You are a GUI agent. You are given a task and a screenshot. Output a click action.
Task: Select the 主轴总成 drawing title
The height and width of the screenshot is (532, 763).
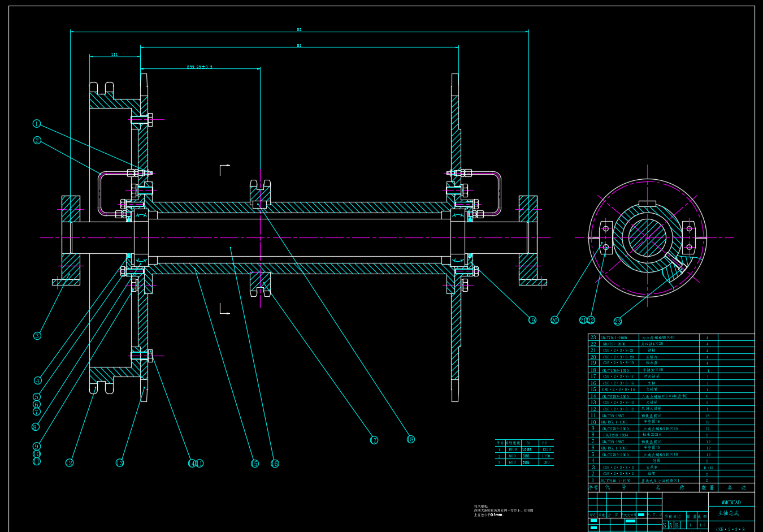coord(729,513)
